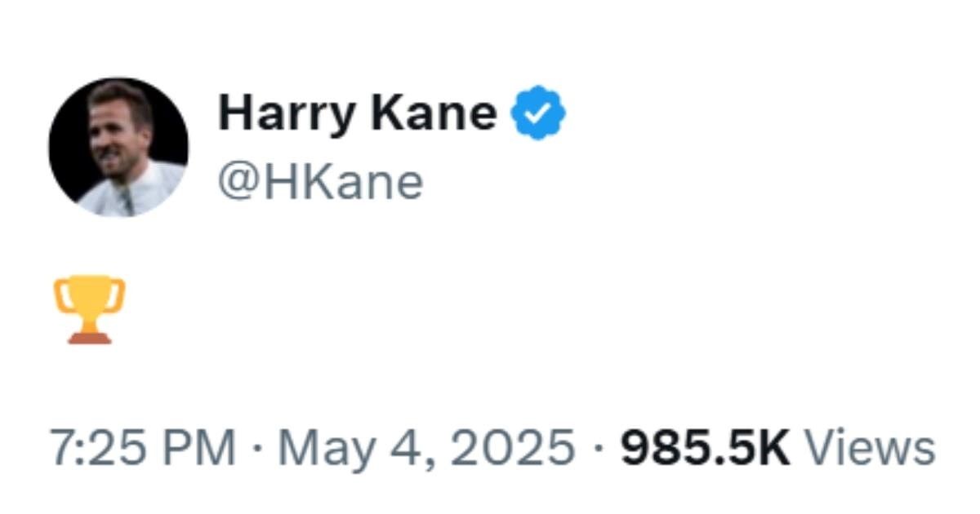980x514 pixels.
Task: Click the "Harry Kane" display name
Action: point(357,113)
